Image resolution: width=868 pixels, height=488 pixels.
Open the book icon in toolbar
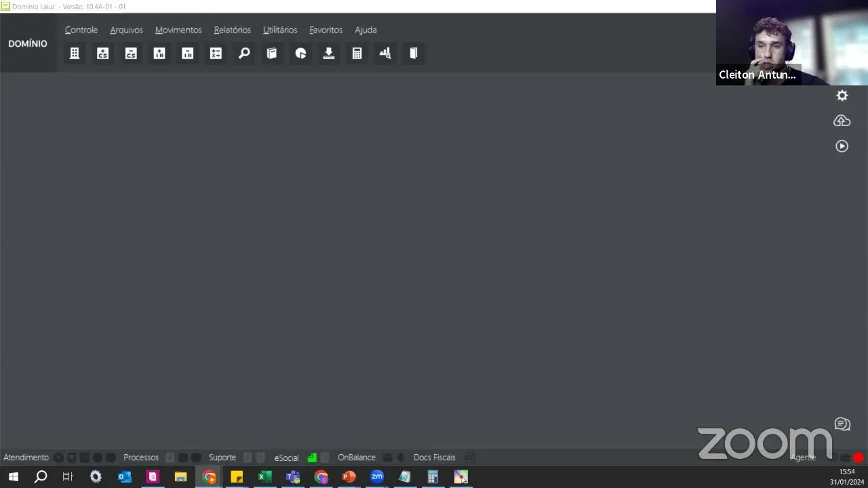pos(272,54)
